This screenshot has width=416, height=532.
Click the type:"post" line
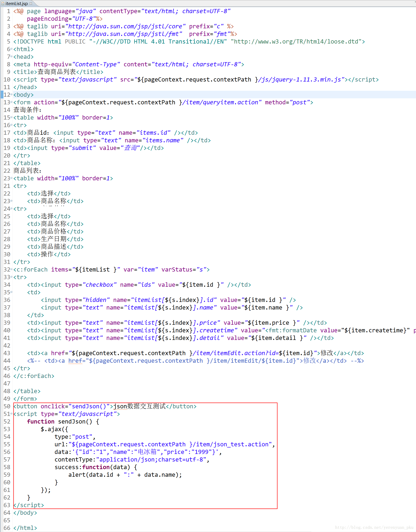(x=75, y=437)
